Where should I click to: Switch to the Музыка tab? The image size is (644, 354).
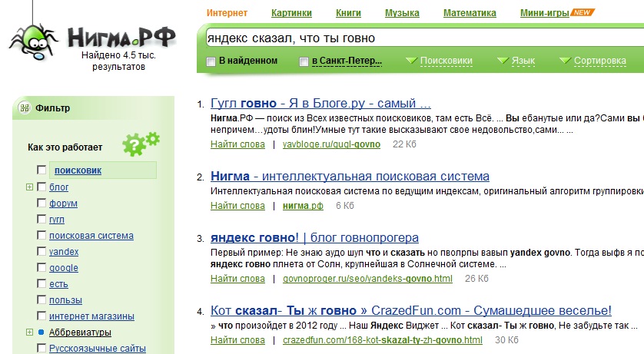tap(402, 13)
